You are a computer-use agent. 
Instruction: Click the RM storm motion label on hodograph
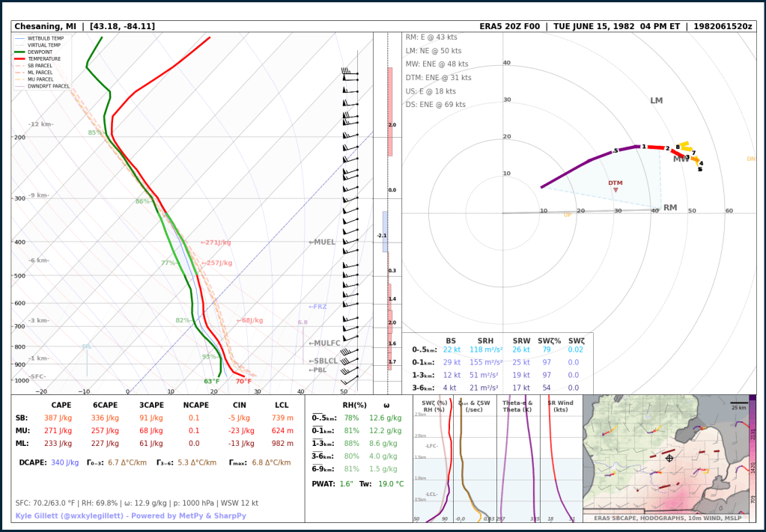tap(670, 208)
